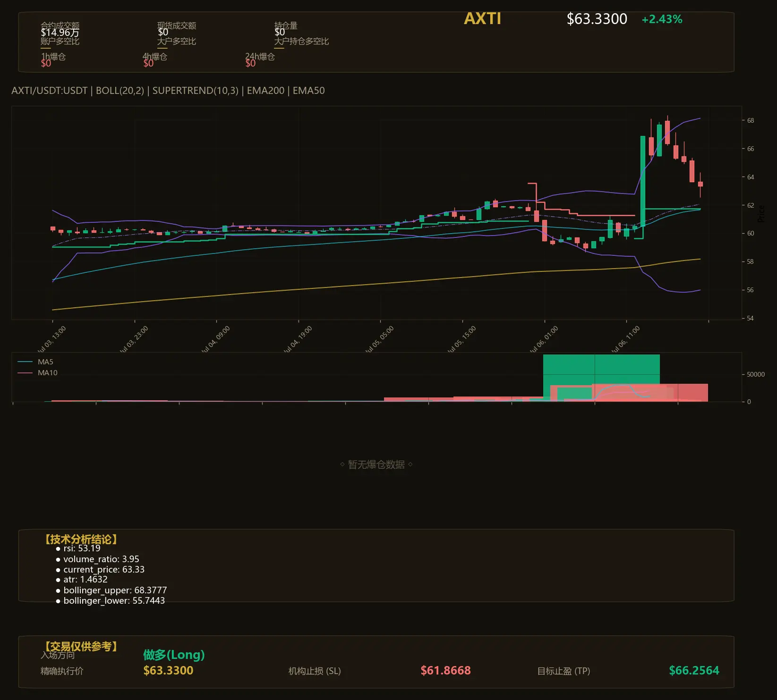Click the +2.43% change value
The height and width of the screenshot is (700, 777).
click(662, 19)
